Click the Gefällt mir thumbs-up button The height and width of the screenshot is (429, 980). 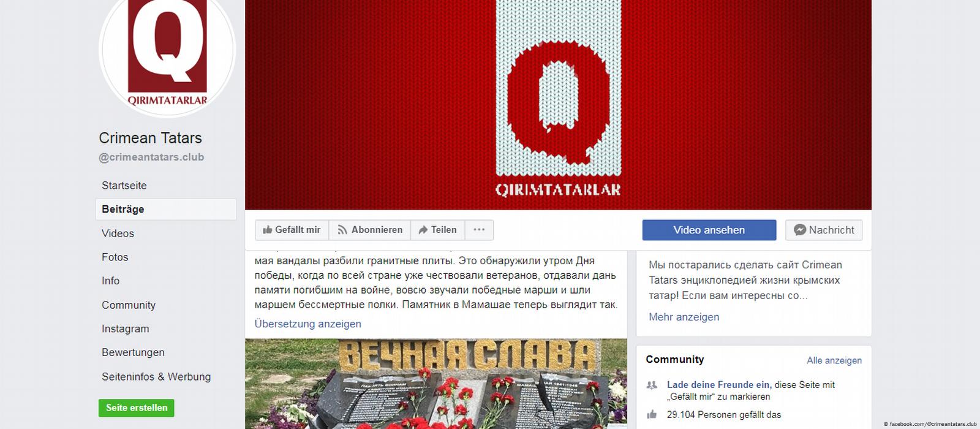point(292,230)
